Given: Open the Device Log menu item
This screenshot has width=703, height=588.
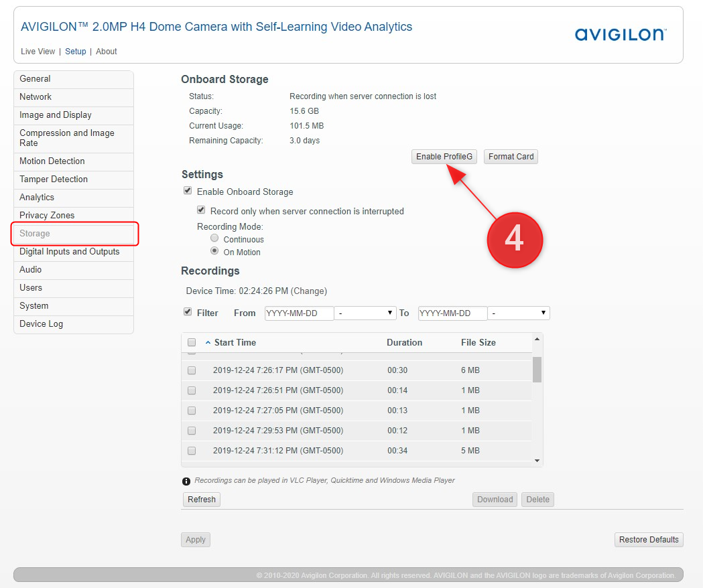Looking at the screenshot, I should point(42,324).
